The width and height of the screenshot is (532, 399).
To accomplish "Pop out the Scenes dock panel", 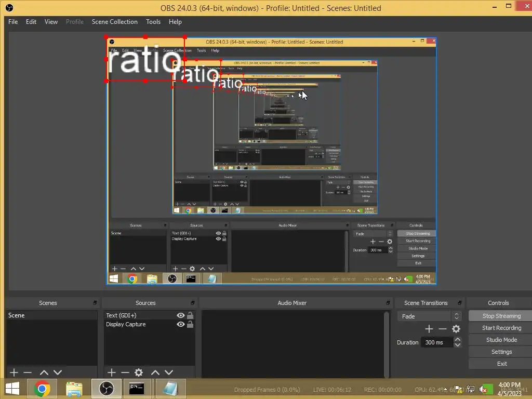I will tap(95, 303).
